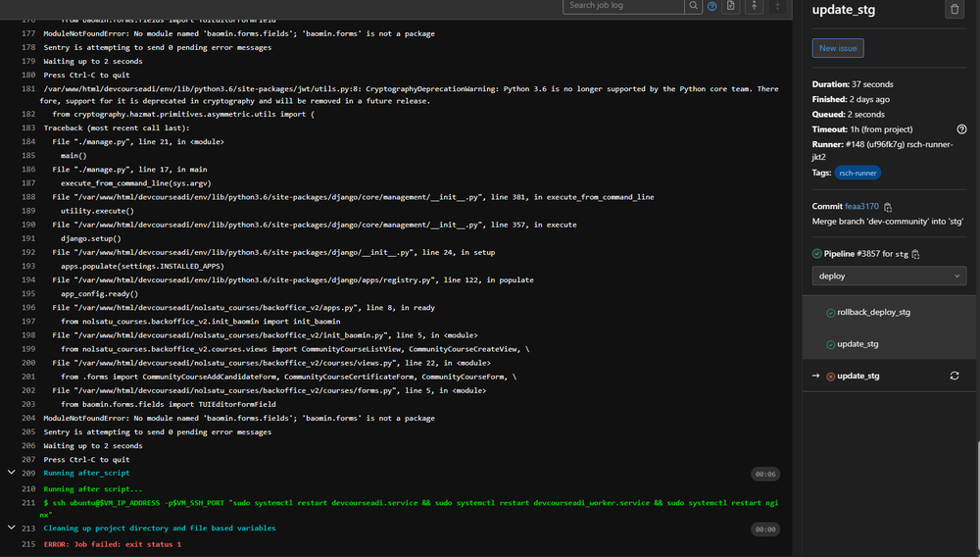Open commit link feaa3170

861,206
